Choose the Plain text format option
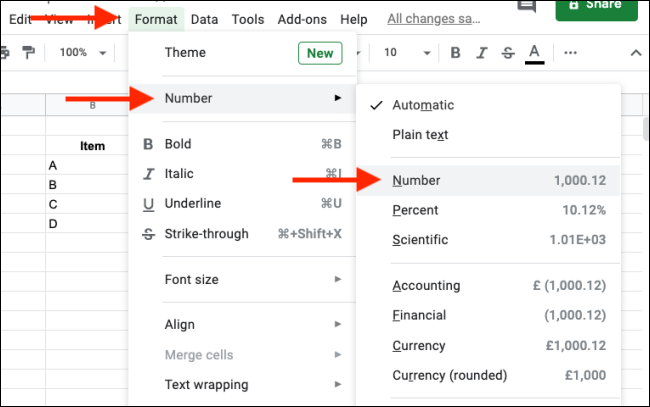The height and width of the screenshot is (407, 650). click(420, 135)
